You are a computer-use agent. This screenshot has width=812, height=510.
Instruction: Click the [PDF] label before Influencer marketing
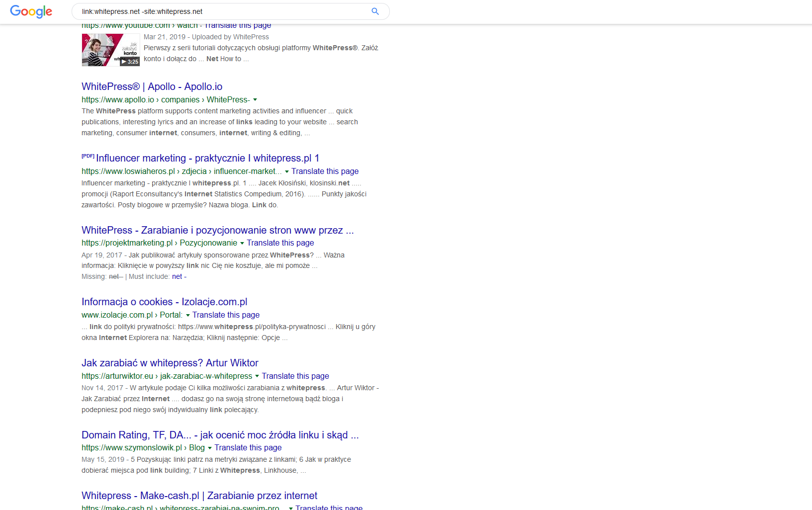coord(88,156)
